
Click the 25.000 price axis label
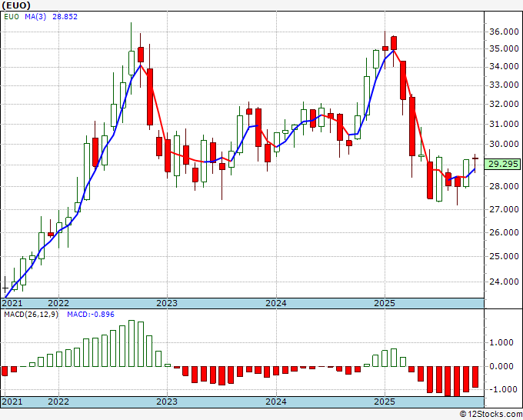(x=504, y=256)
